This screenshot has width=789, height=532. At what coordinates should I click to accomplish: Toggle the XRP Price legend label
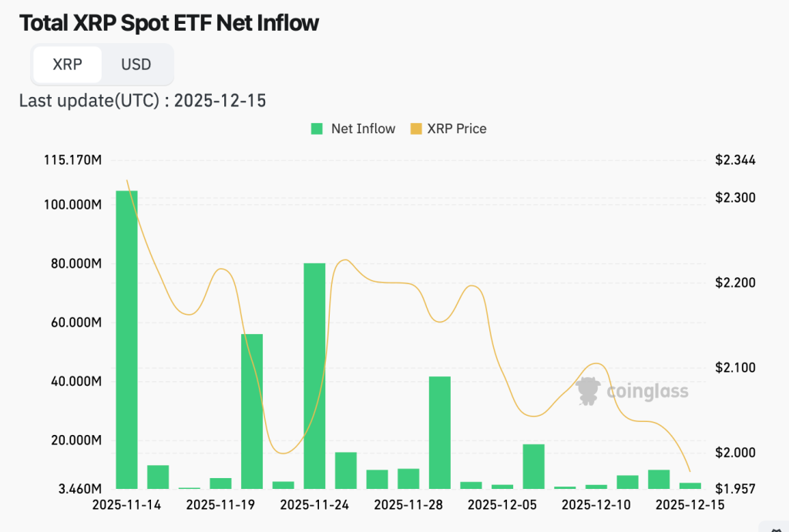[457, 129]
